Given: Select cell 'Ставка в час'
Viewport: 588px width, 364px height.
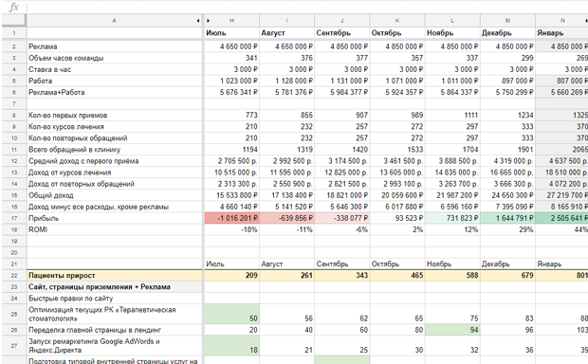Looking at the screenshot, I should click(x=115, y=69).
